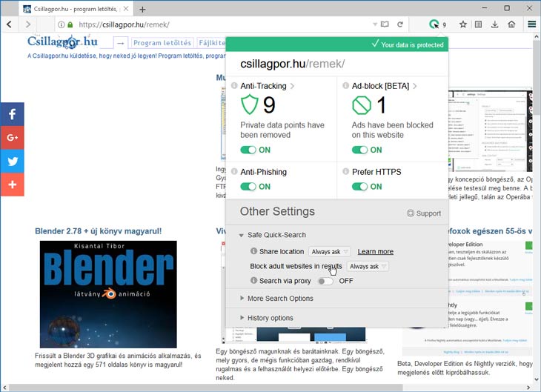The width and height of the screenshot is (541, 392).
Task: Share on Twitter sidebar icon
Action: [x=12, y=161]
